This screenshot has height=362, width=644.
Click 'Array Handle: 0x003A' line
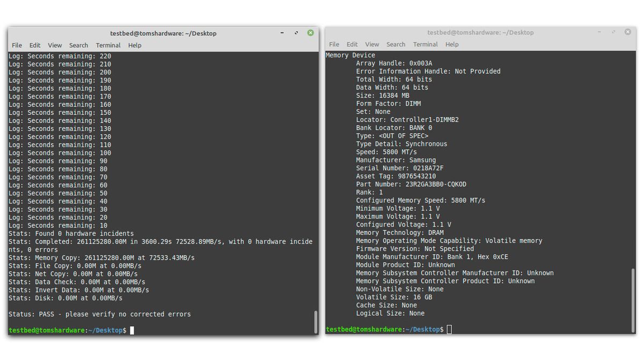pos(394,63)
